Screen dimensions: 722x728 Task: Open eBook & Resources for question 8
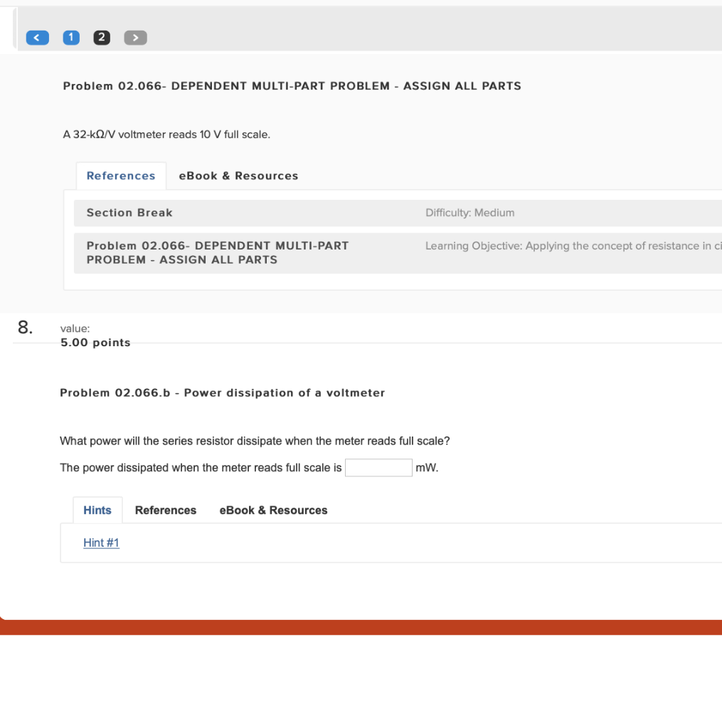[273, 510]
